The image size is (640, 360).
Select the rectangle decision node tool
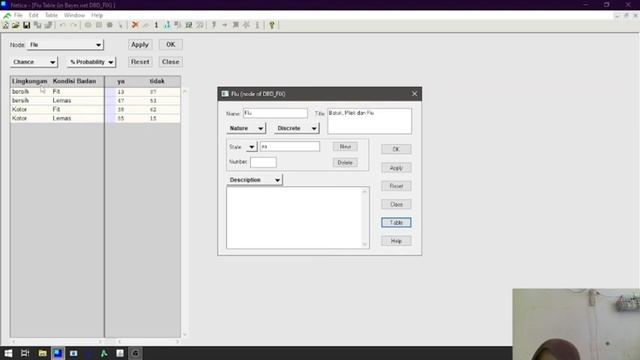99,25
